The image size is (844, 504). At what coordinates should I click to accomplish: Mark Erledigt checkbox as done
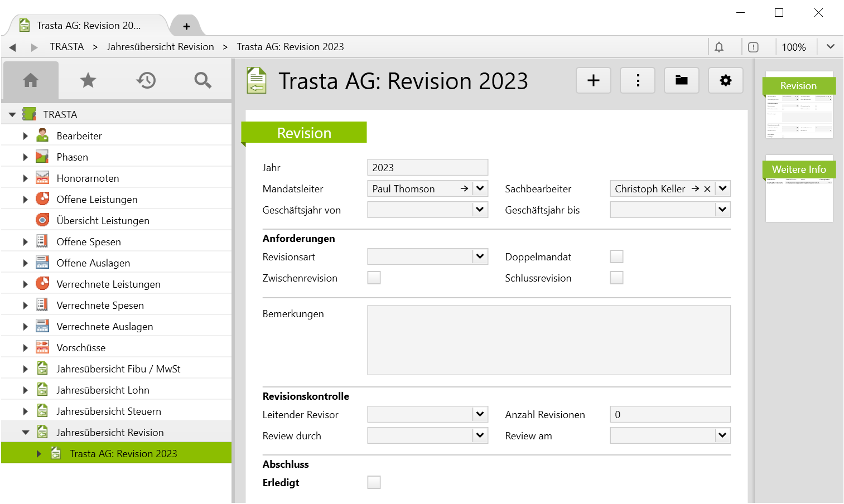click(x=374, y=482)
